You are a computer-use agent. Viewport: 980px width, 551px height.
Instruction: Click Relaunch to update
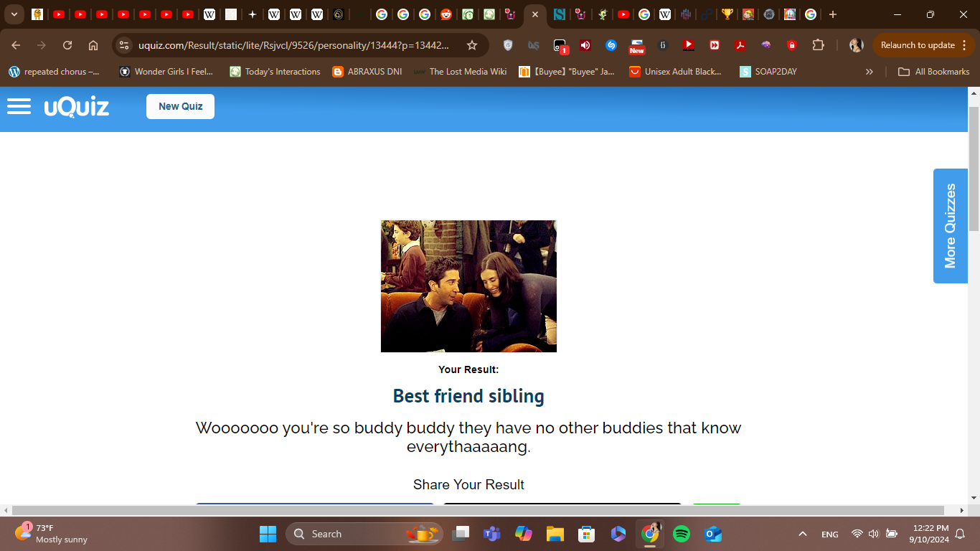(918, 45)
